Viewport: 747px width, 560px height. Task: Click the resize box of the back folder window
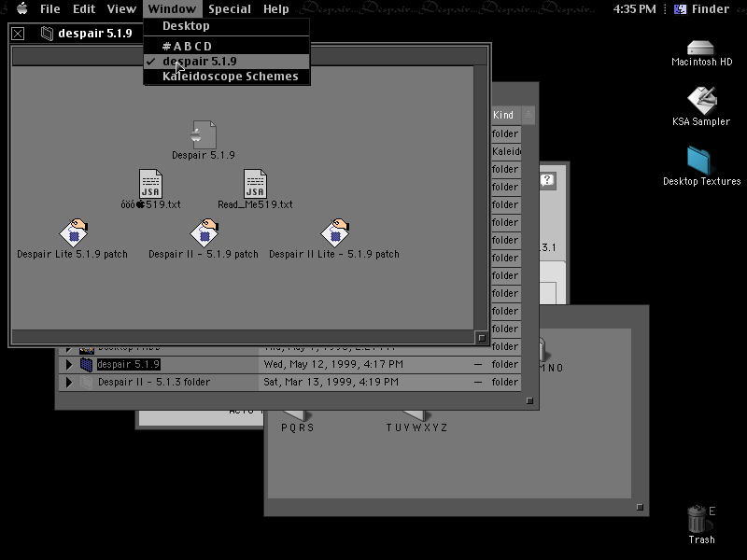(640, 507)
